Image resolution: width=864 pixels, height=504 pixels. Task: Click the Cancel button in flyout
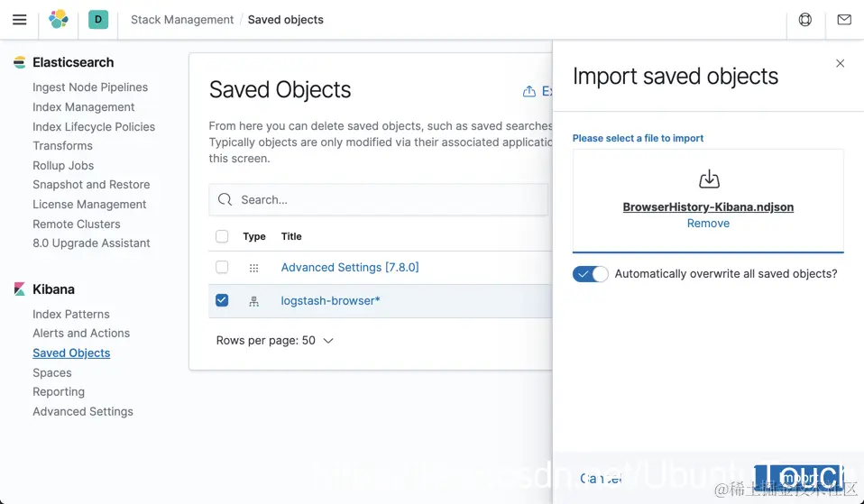pyautogui.click(x=601, y=478)
